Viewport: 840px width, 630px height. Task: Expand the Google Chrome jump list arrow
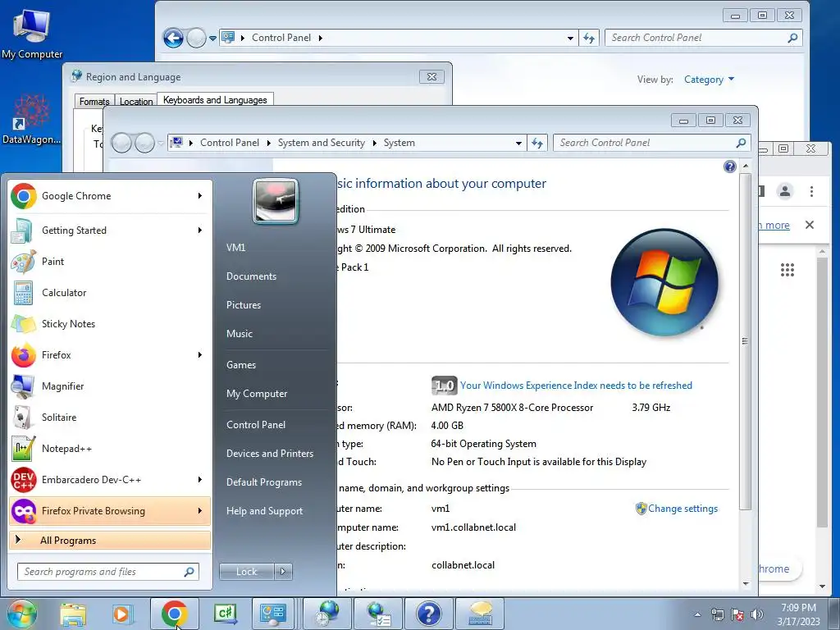(x=200, y=196)
